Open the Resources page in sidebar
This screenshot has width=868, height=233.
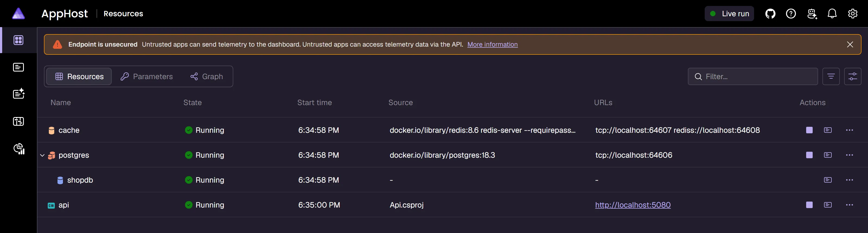(x=18, y=40)
